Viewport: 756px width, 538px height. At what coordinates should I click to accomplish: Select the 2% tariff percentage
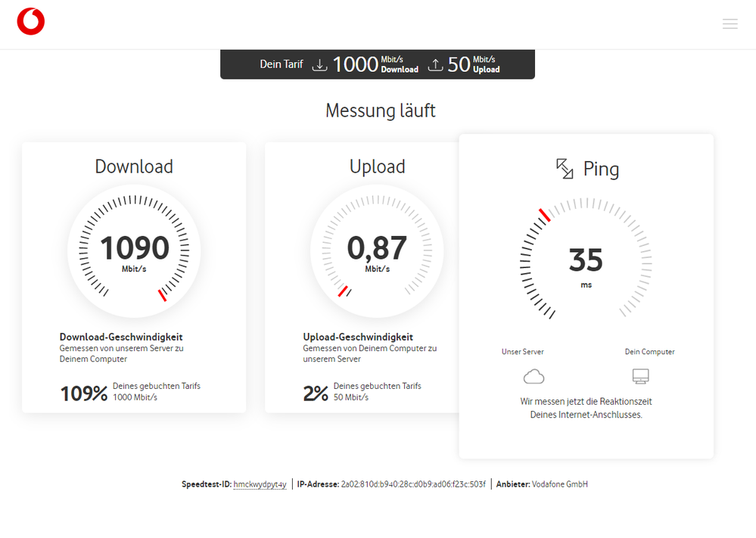click(x=316, y=392)
